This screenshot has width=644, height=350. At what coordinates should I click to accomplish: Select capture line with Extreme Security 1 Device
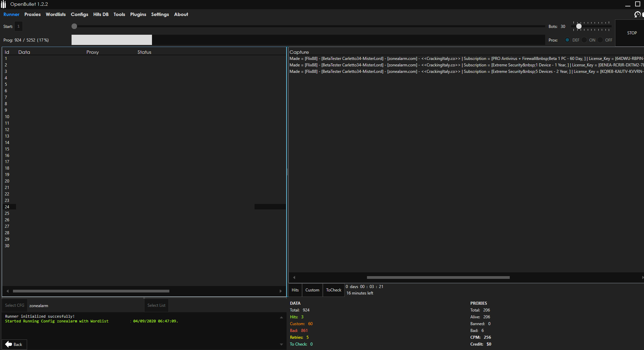[x=466, y=65]
